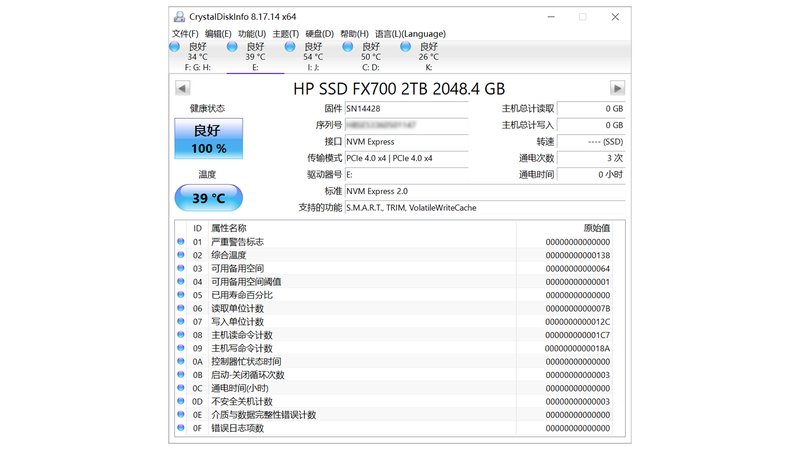Select the F: G: H: disk tab
The width and height of the screenshot is (800, 450).
(x=197, y=57)
